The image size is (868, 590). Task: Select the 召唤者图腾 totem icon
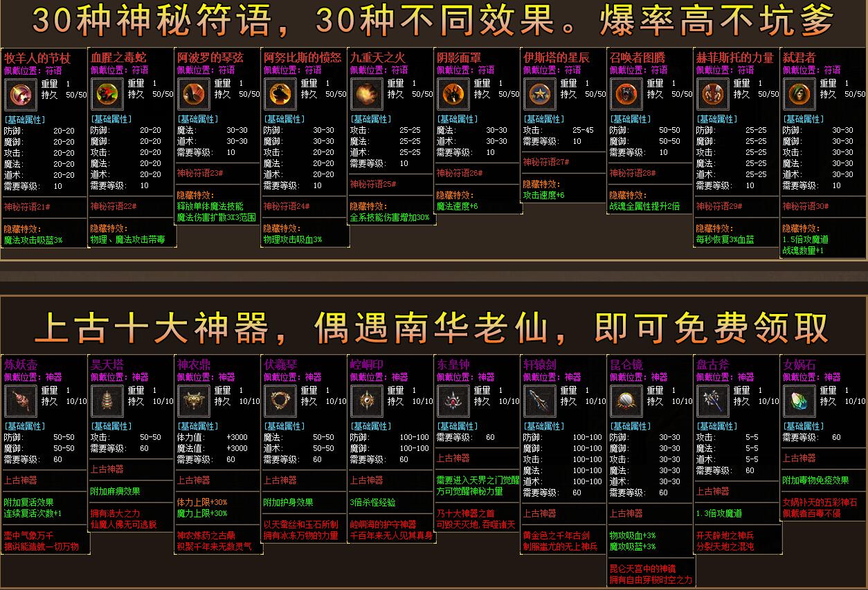626,94
